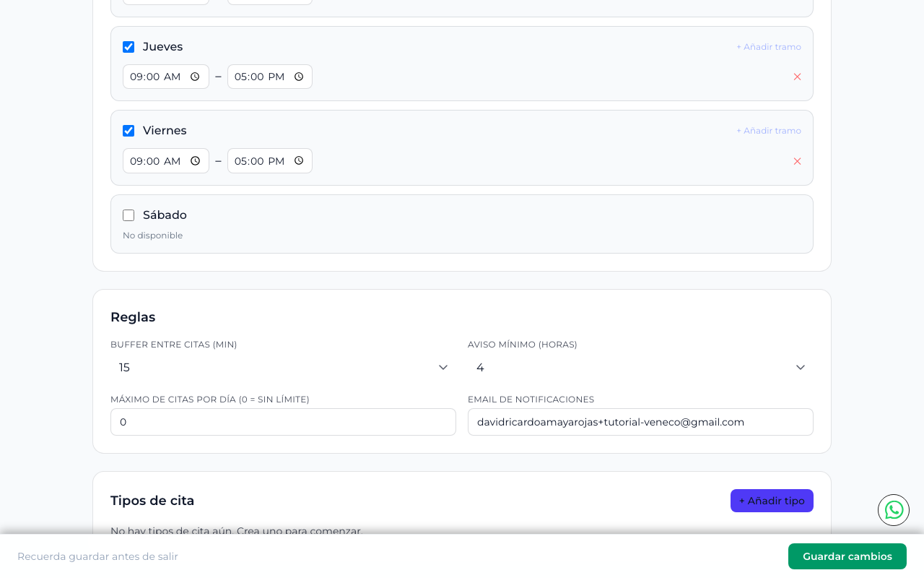Enable the Sábado availability checkbox
924x578 pixels.
128,215
